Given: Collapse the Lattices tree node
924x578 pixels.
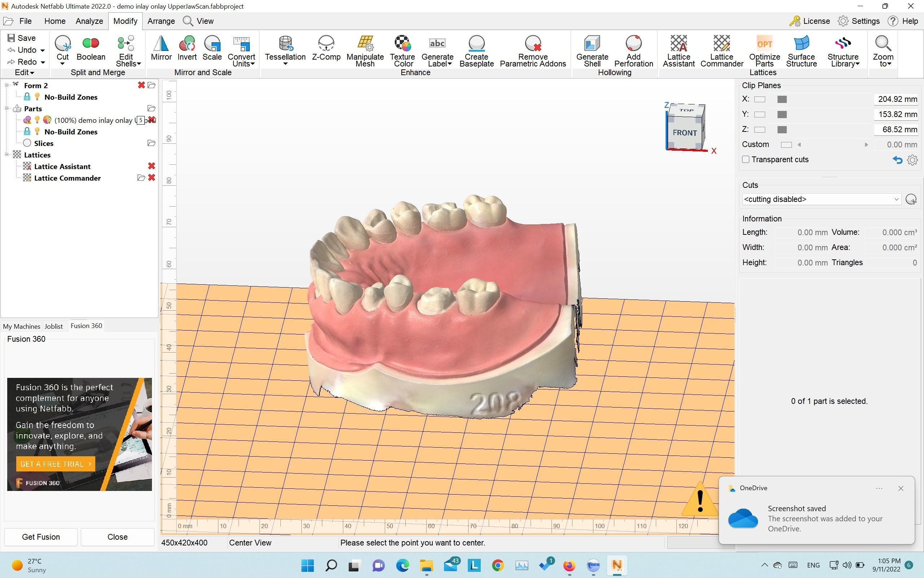Looking at the screenshot, I should (6, 155).
